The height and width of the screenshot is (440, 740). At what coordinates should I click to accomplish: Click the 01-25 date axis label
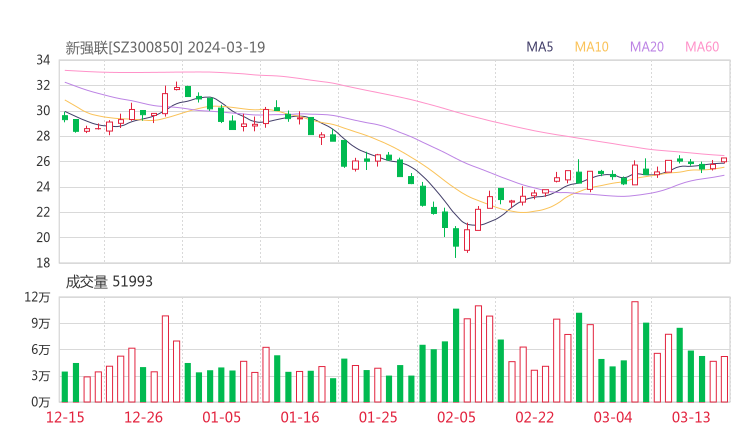tap(378, 417)
